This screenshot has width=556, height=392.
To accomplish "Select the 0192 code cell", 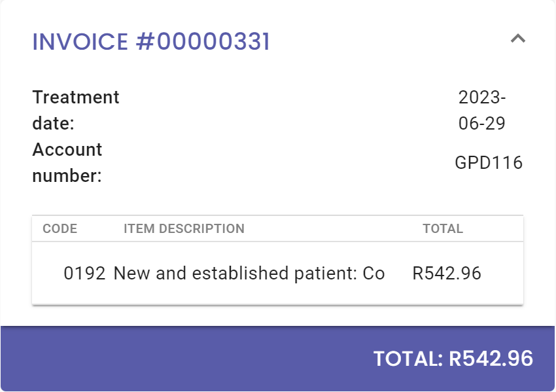I will (84, 274).
